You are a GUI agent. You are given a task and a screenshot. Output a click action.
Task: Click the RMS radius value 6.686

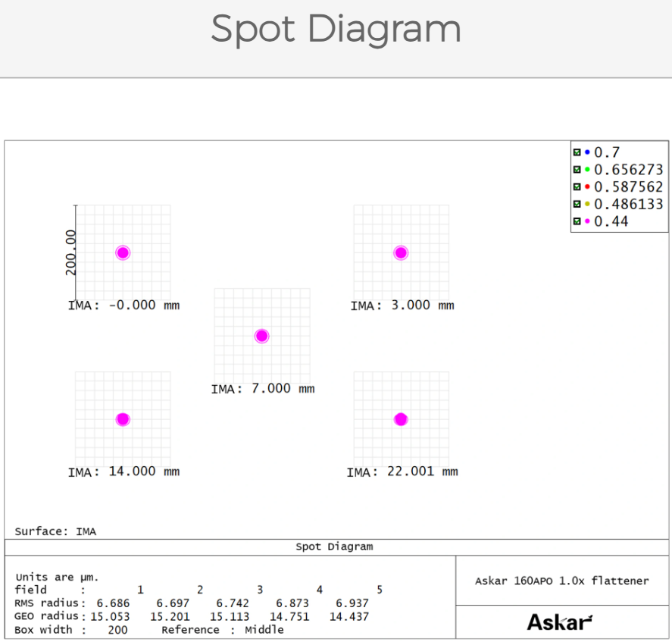(x=114, y=603)
